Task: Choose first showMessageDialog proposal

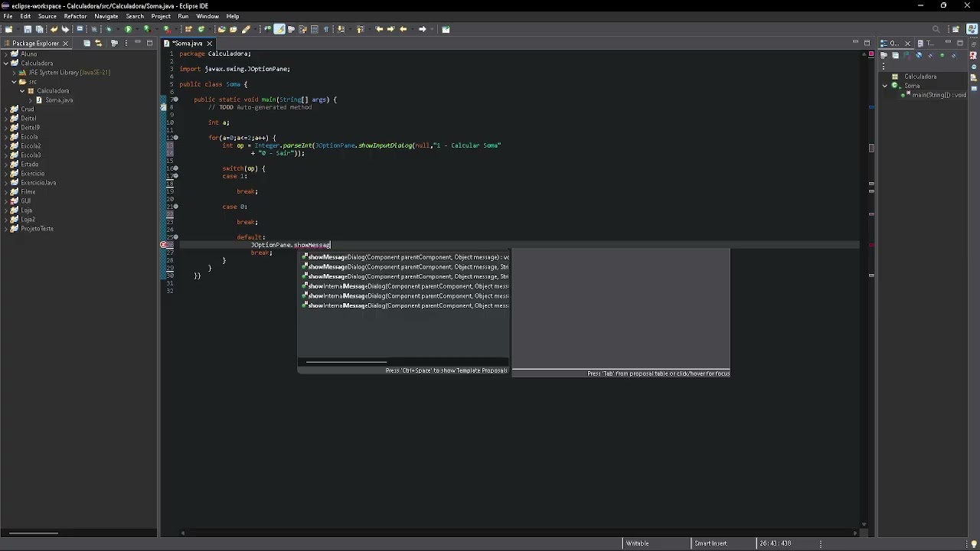Action: (405, 257)
